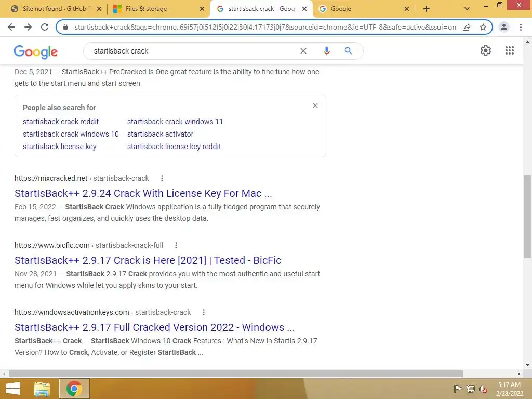Click Chrome icon in taskbar

(x=74, y=389)
